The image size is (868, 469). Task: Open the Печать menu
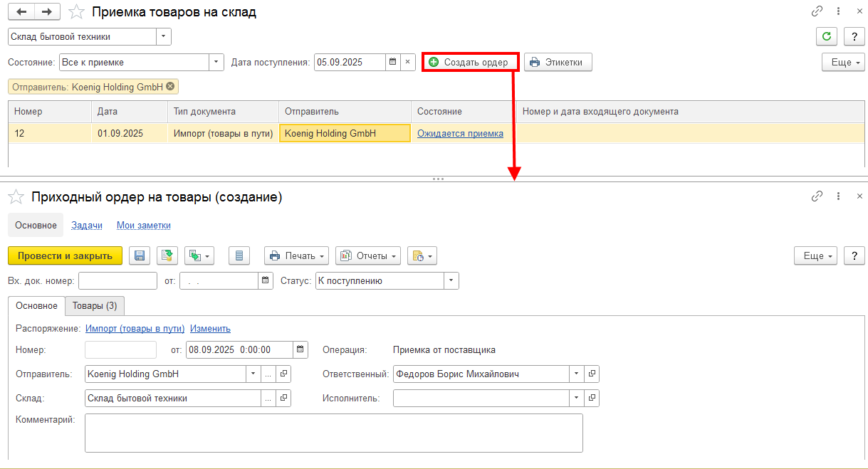[297, 255]
